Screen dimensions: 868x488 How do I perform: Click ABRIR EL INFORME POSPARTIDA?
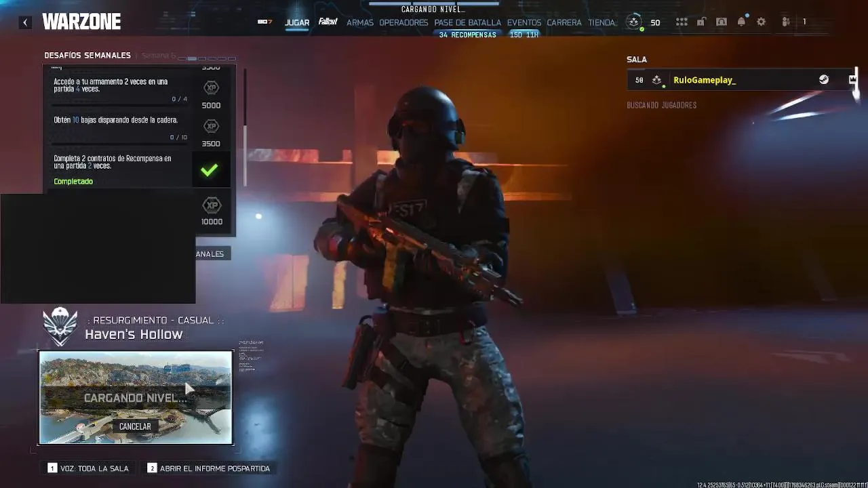[x=209, y=468]
